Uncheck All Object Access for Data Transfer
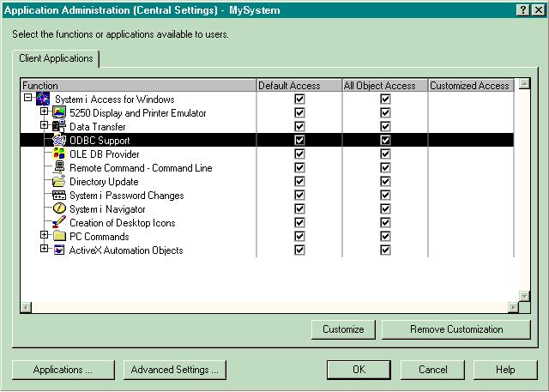Screen dimensions: 549x392 click(x=385, y=126)
